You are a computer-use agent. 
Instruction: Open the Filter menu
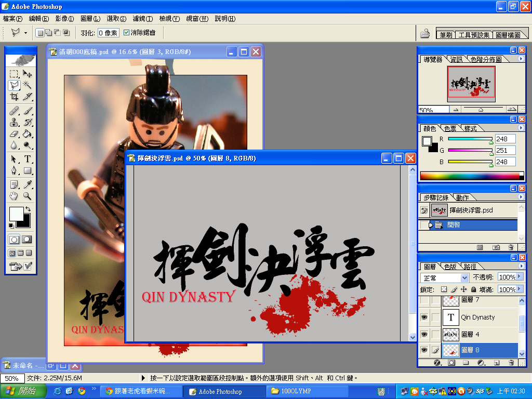[142, 19]
